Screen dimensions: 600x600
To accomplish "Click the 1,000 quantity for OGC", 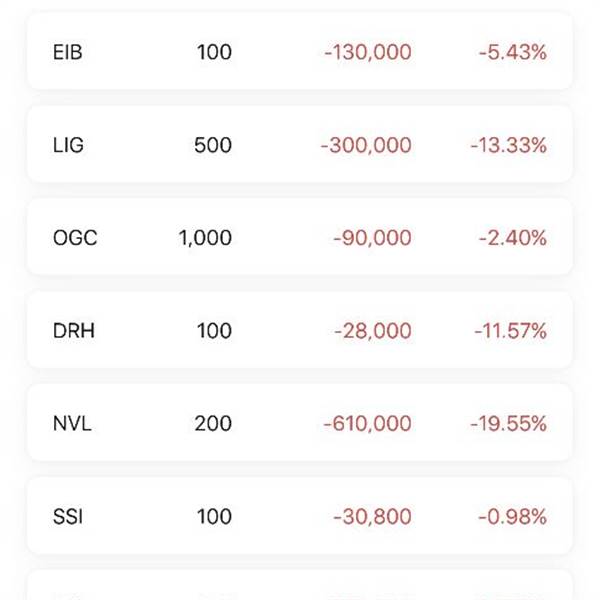I will [x=205, y=238].
